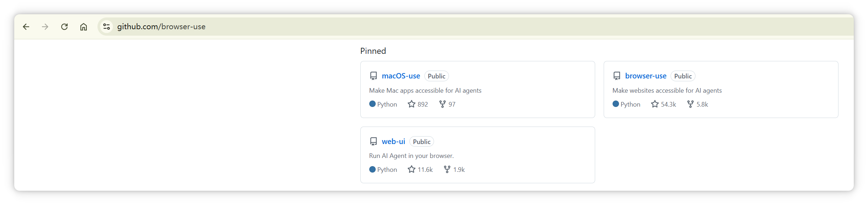Click the browser back arrow
This screenshot has height=205, width=868.
click(26, 27)
